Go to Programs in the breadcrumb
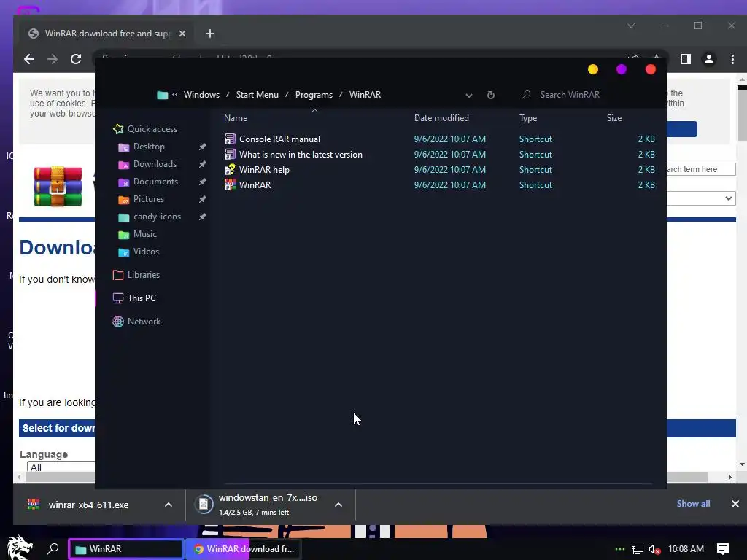The image size is (747, 560). tap(314, 95)
